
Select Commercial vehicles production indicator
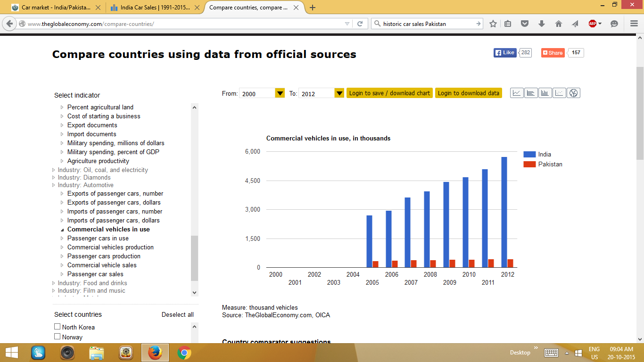pyautogui.click(x=110, y=247)
